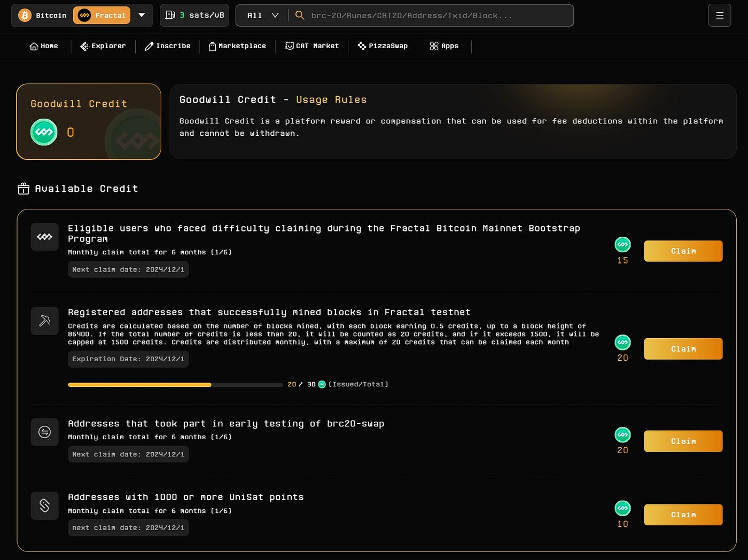Click 'Registered addresses that successfully mined blocks' title
Screen dimensions: 748x560
tap(269, 312)
